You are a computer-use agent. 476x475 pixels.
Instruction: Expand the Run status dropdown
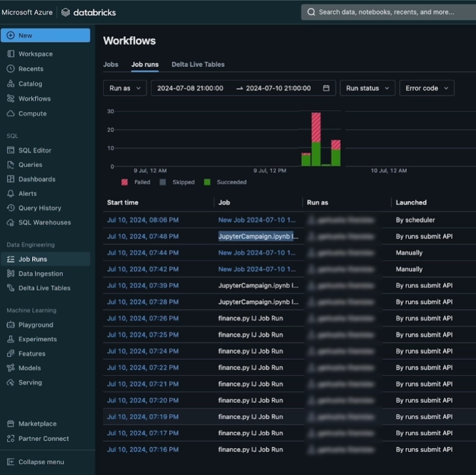(367, 88)
